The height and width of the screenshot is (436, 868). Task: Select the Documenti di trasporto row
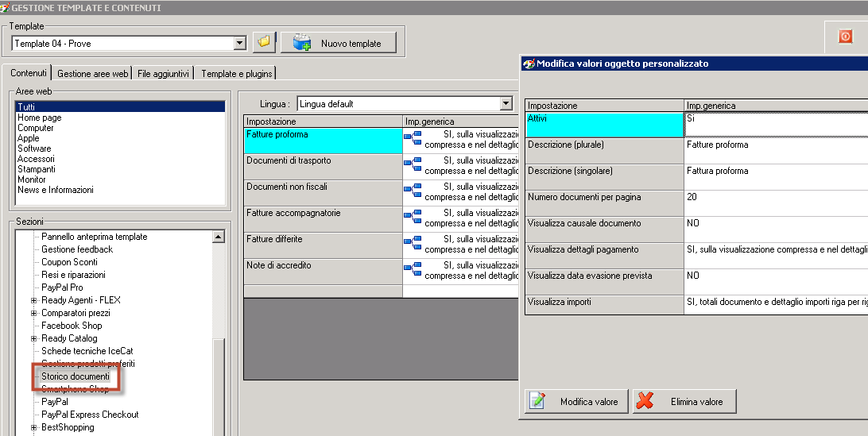click(x=324, y=167)
